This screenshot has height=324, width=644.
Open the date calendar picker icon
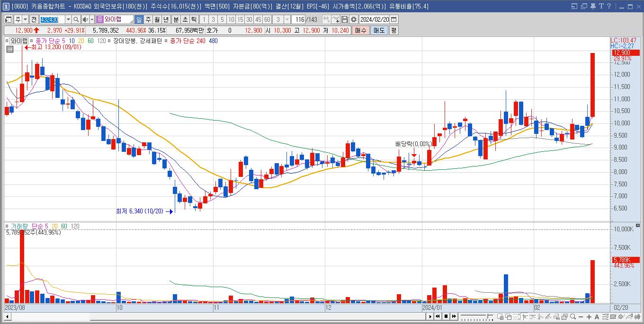(394, 19)
